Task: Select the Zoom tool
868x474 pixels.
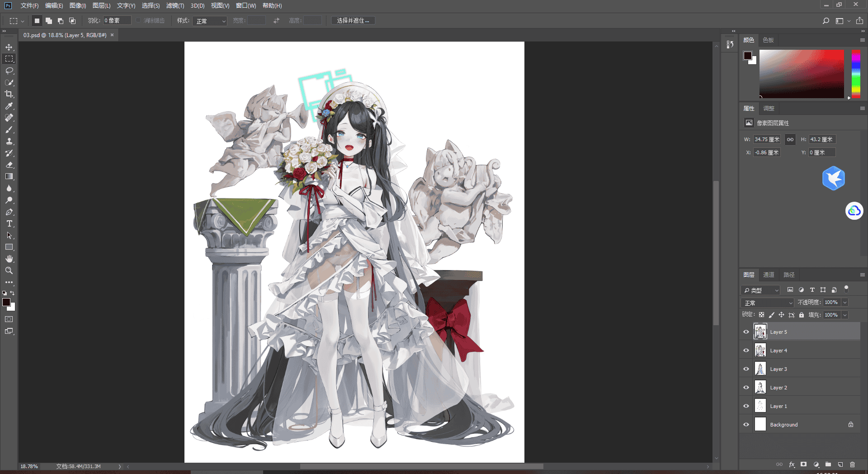Action: (x=9, y=270)
